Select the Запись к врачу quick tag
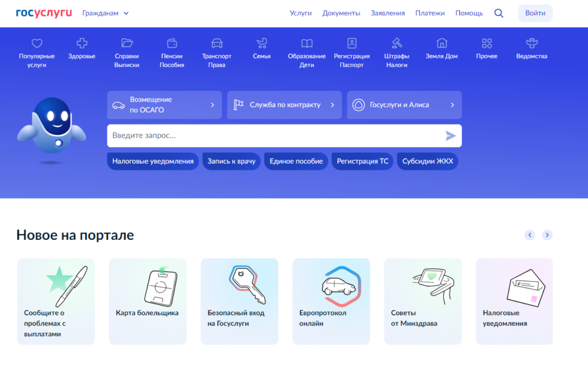 tap(232, 161)
